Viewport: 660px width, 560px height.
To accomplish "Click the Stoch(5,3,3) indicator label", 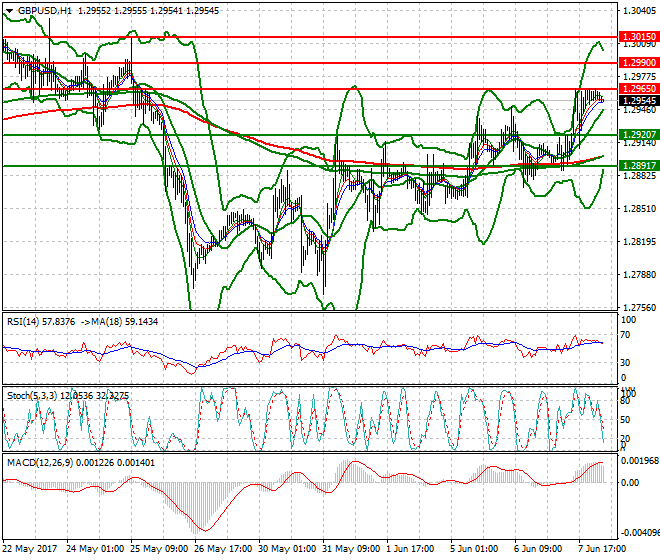I will click(x=28, y=395).
